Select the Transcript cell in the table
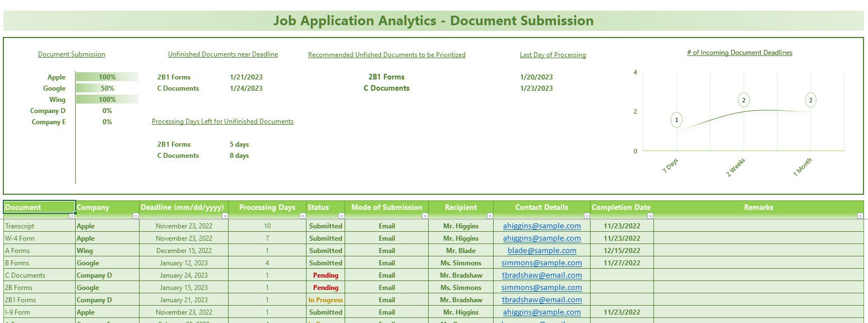 [20, 226]
